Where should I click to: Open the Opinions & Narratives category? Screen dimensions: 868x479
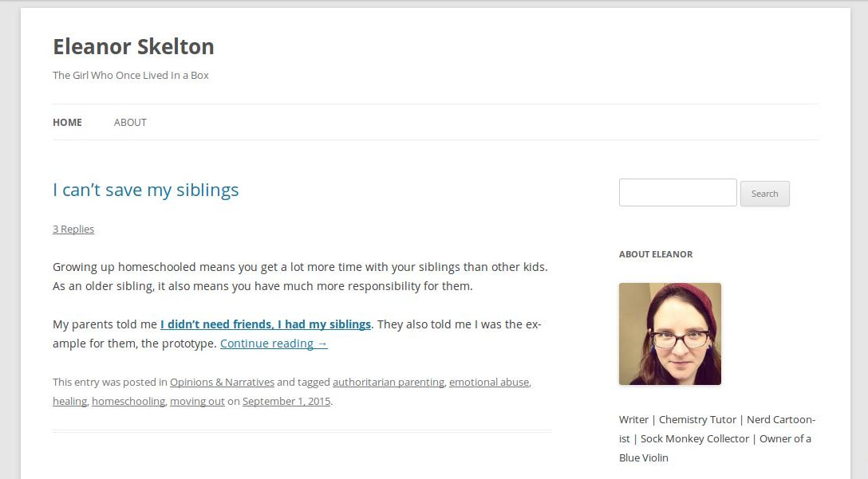click(x=222, y=382)
